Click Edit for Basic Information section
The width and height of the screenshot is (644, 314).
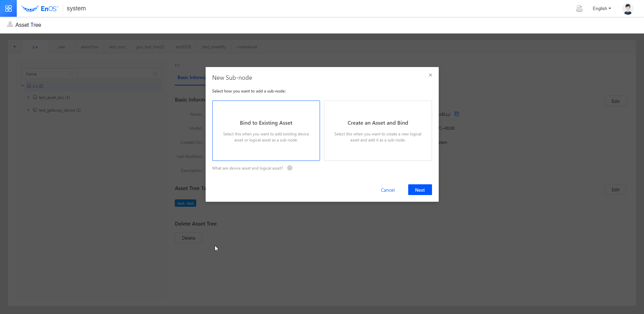click(615, 101)
